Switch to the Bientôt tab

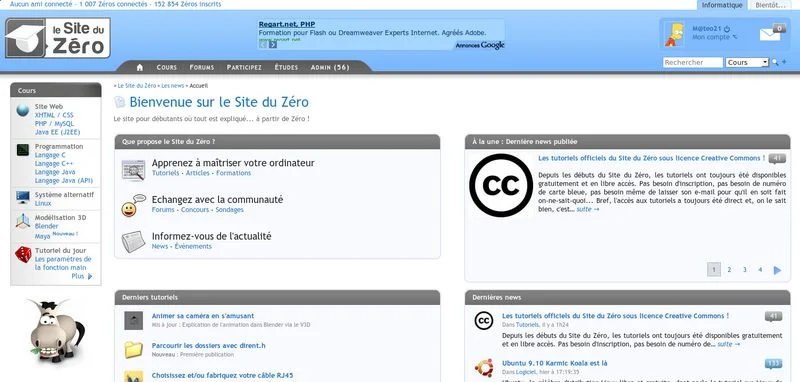coord(770,5)
